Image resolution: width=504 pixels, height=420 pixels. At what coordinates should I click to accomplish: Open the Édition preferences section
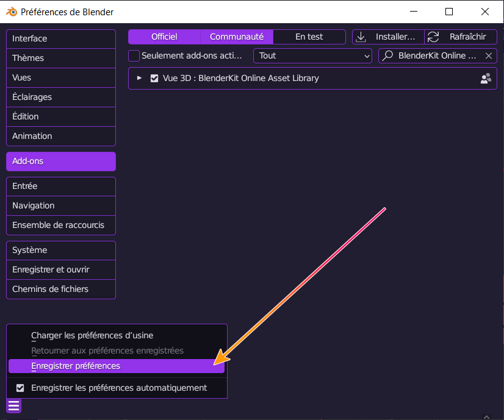click(61, 117)
